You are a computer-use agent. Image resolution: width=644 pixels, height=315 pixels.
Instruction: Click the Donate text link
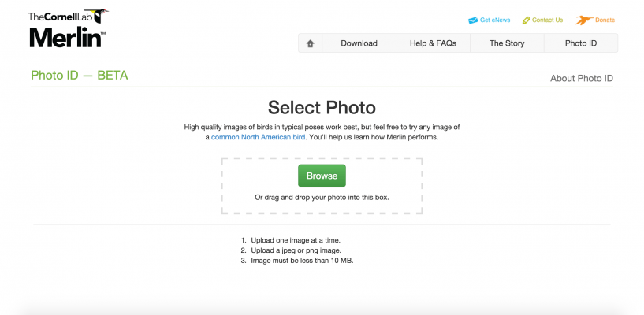[x=605, y=20]
